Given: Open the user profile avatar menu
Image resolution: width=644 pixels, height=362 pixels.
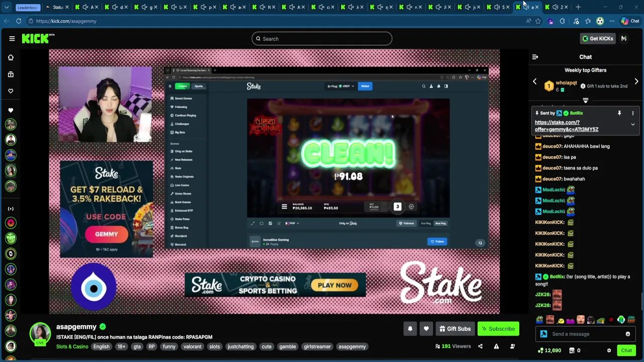Looking at the screenshot, I should click(x=624, y=39).
